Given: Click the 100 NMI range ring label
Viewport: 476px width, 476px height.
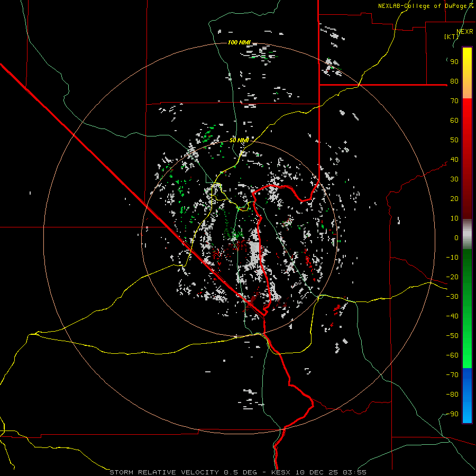Looking at the screenshot, I should tap(239, 42).
